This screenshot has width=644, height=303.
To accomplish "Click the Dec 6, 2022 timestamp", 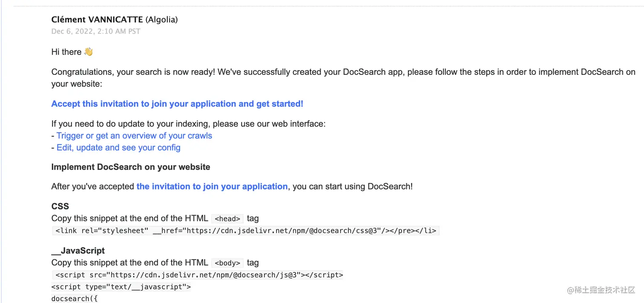I will (96, 31).
